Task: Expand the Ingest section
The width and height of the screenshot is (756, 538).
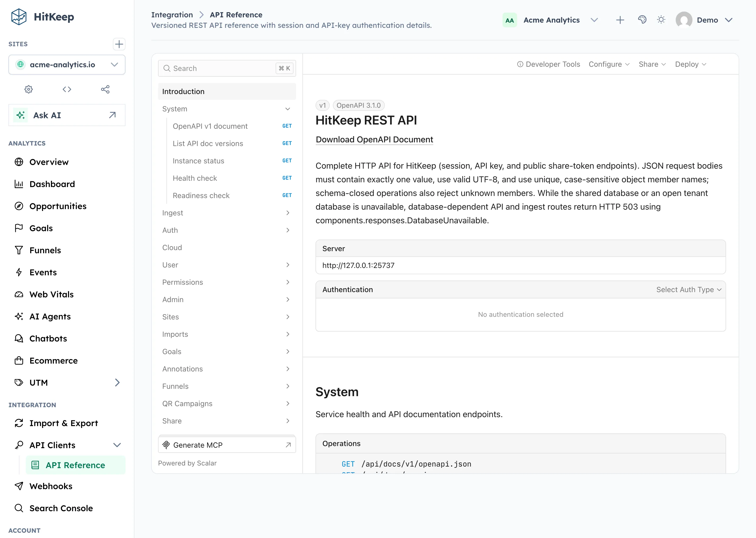Action: pos(227,213)
